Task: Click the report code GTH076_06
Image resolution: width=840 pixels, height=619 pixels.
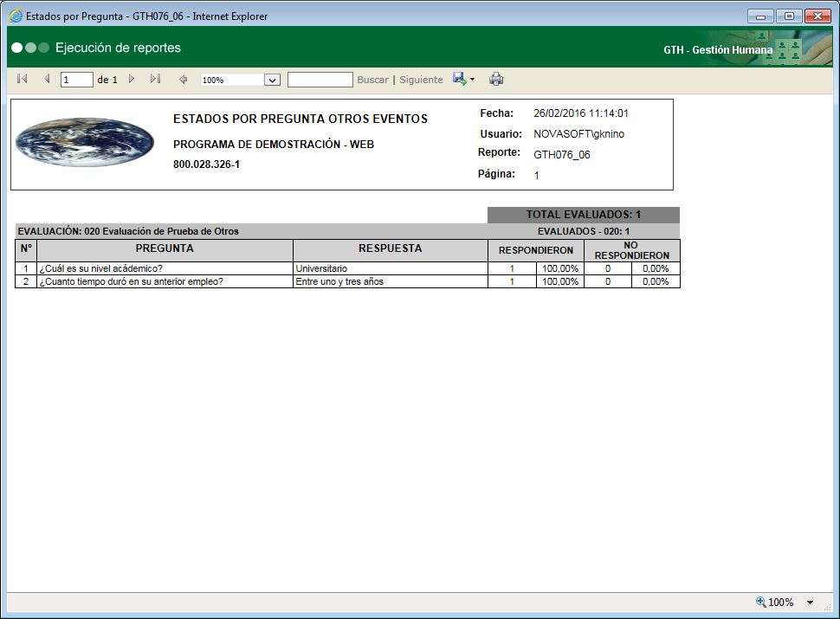Action: coord(561,155)
